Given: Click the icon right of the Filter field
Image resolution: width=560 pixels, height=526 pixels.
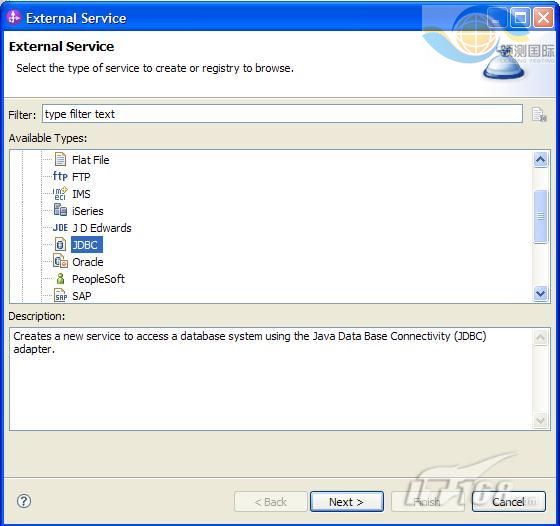Looking at the screenshot, I should 539,115.
